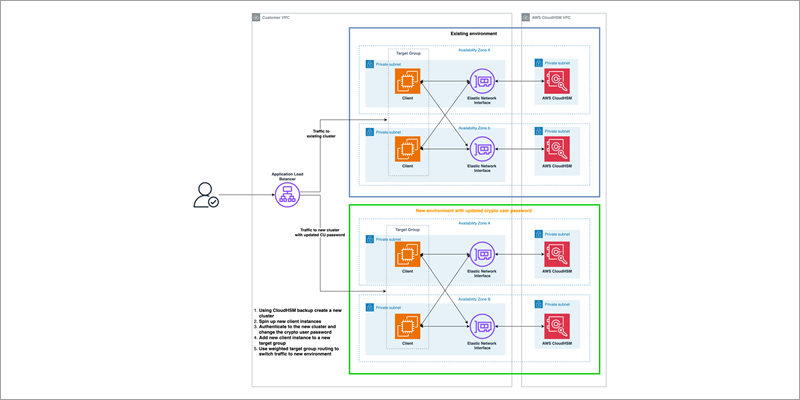Select Elastic Network Interface in new Zone A
Screen dimensions: 800x400
coord(482,254)
